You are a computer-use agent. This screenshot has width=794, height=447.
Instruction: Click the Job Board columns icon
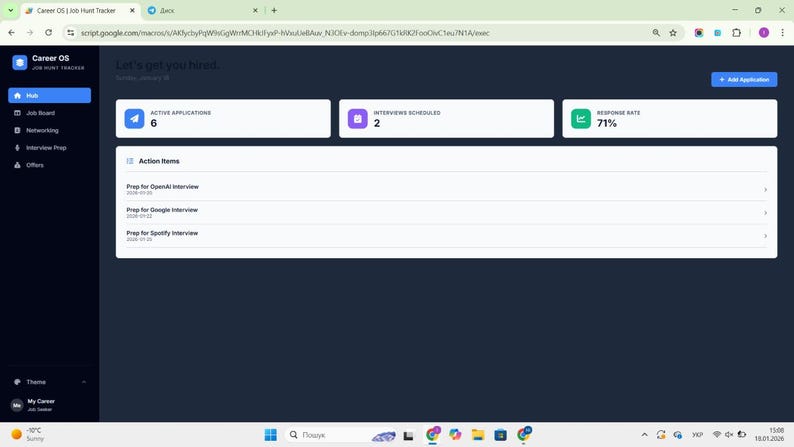click(17, 113)
